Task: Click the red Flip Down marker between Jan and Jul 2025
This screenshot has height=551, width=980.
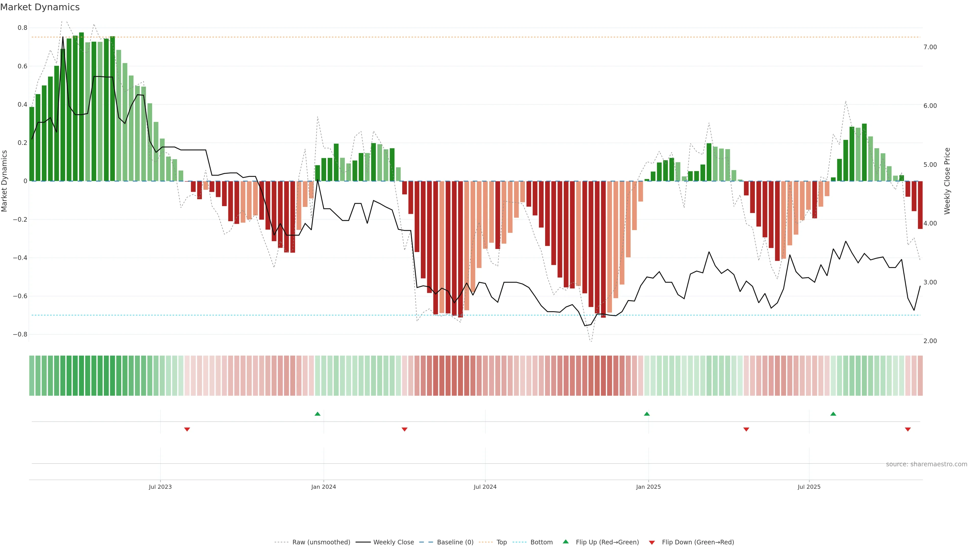Action: pos(746,429)
